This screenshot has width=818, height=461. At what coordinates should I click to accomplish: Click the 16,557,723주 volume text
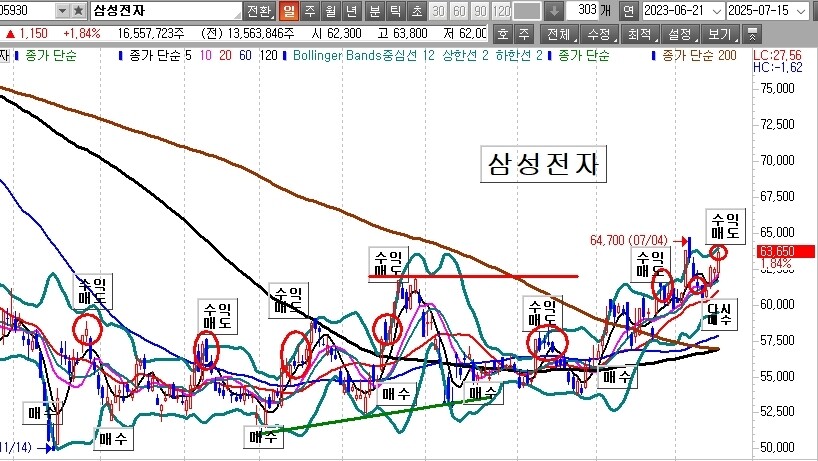151,34
